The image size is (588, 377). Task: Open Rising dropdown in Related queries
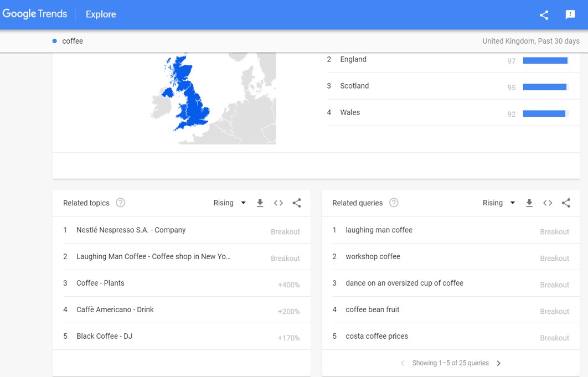coord(499,203)
